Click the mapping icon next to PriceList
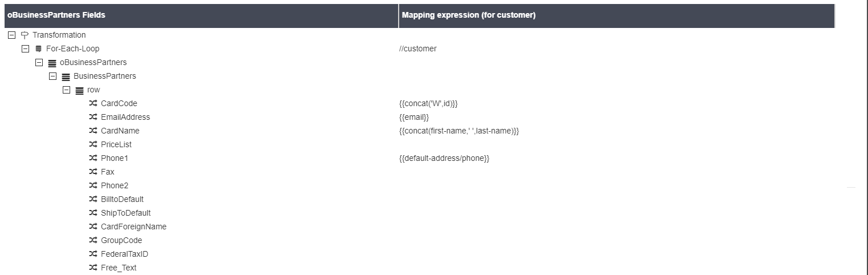 point(93,144)
